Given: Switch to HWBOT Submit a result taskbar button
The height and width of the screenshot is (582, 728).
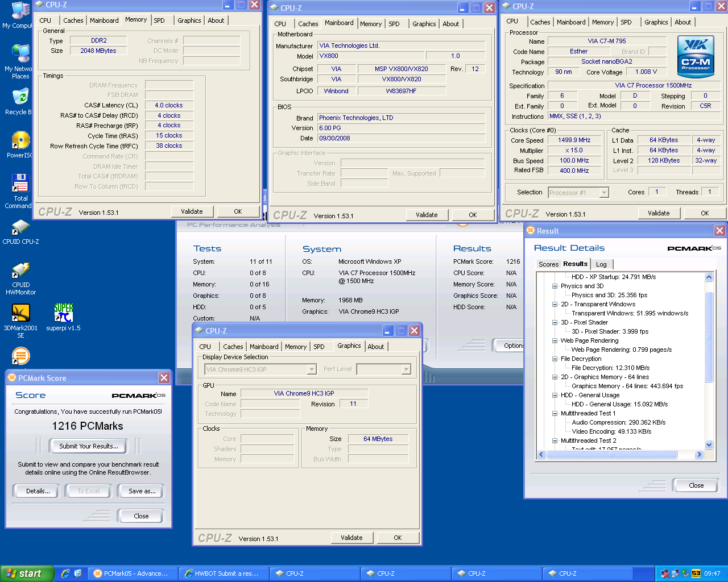Looking at the screenshot, I should [223, 573].
